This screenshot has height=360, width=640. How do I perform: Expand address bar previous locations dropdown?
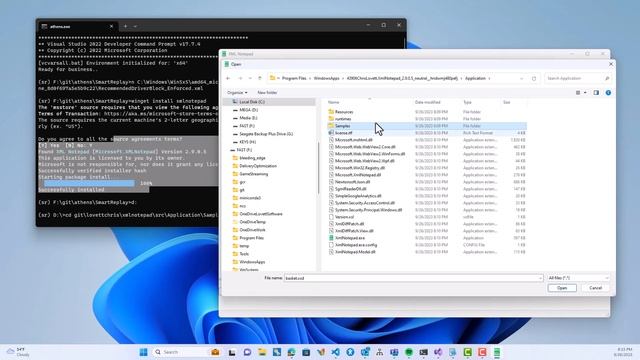[521, 78]
